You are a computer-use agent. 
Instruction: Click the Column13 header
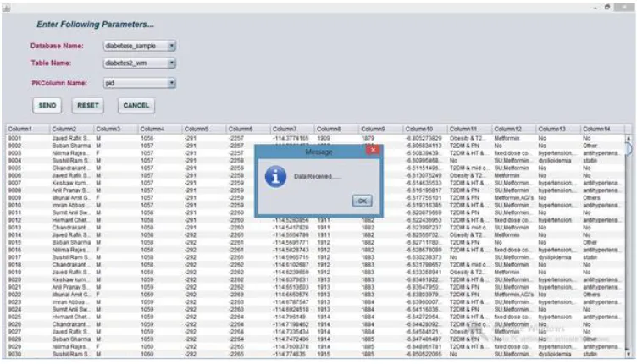coord(558,129)
